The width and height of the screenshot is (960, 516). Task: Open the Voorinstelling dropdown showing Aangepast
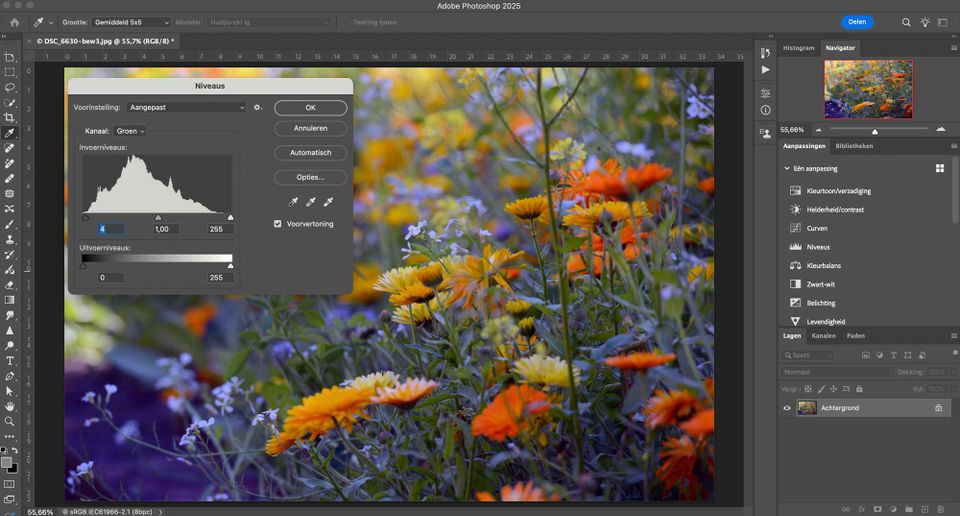(186, 107)
